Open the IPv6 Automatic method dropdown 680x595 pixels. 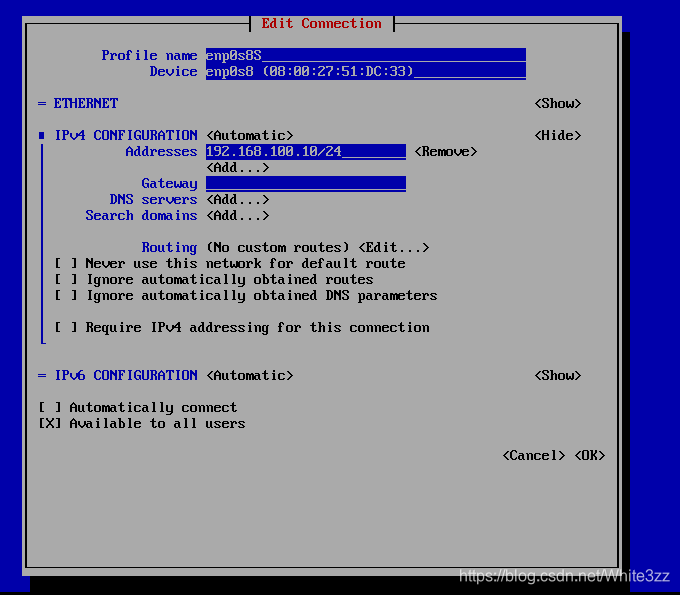point(250,376)
